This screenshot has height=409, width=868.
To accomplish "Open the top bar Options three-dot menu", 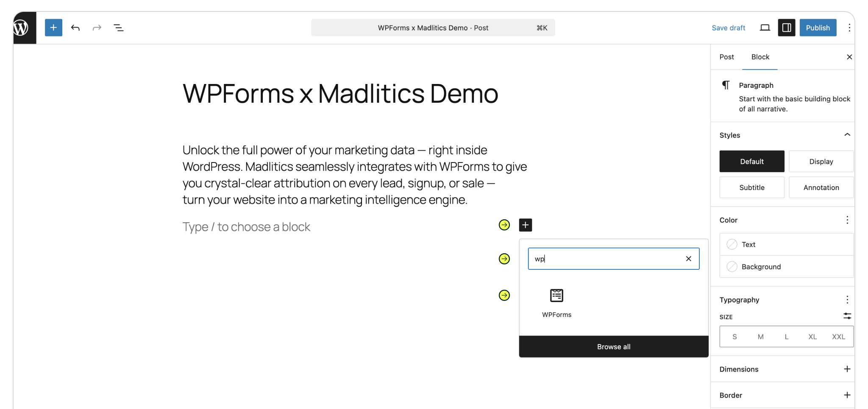I will (849, 28).
